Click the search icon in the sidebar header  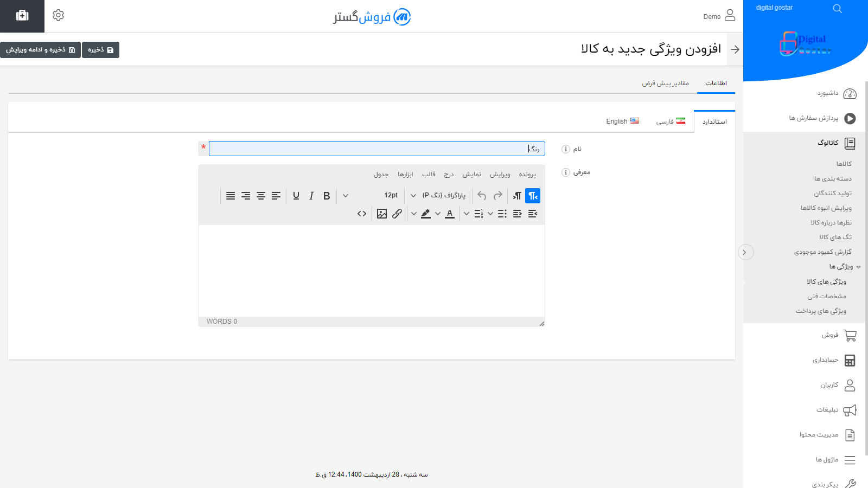[x=837, y=9]
